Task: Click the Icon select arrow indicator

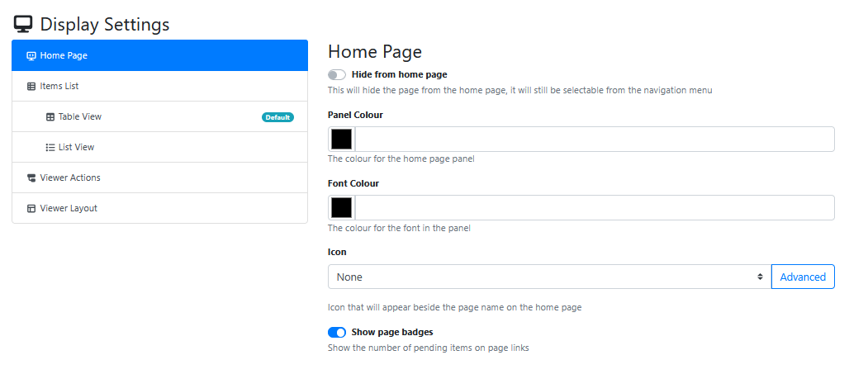Action: pos(761,277)
